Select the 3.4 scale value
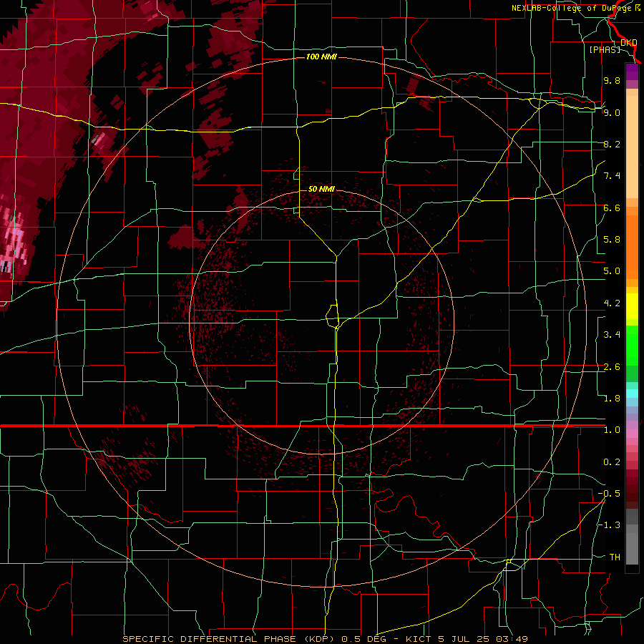This screenshot has width=644, height=644. 612,335
